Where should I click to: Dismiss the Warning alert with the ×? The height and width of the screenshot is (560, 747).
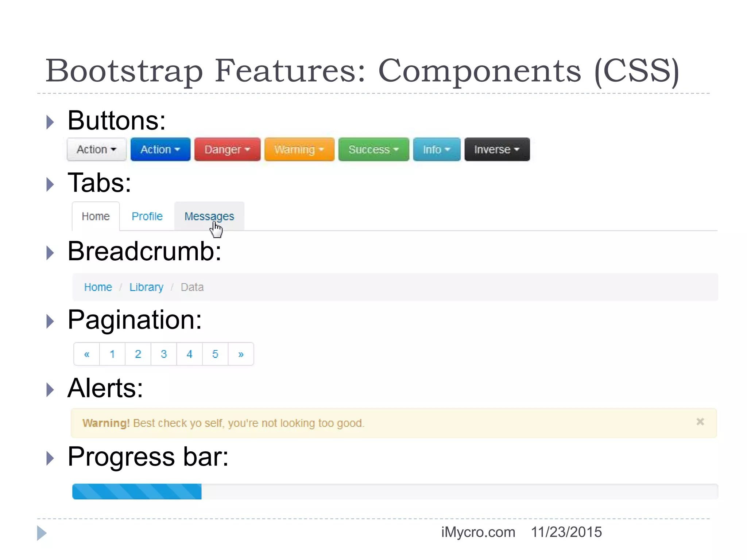(x=700, y=422)
